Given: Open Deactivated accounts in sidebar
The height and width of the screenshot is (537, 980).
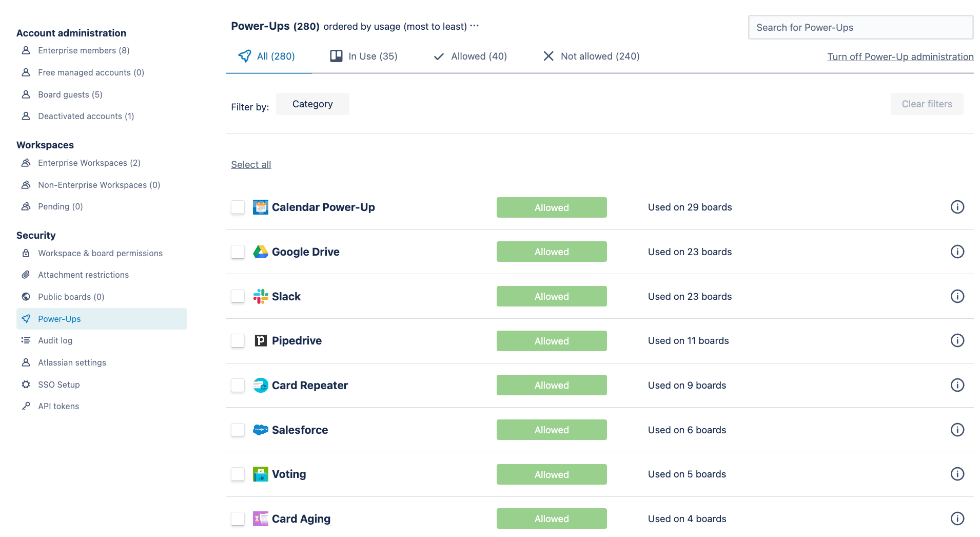Looking at the screenshot, I should pos(86,116).
